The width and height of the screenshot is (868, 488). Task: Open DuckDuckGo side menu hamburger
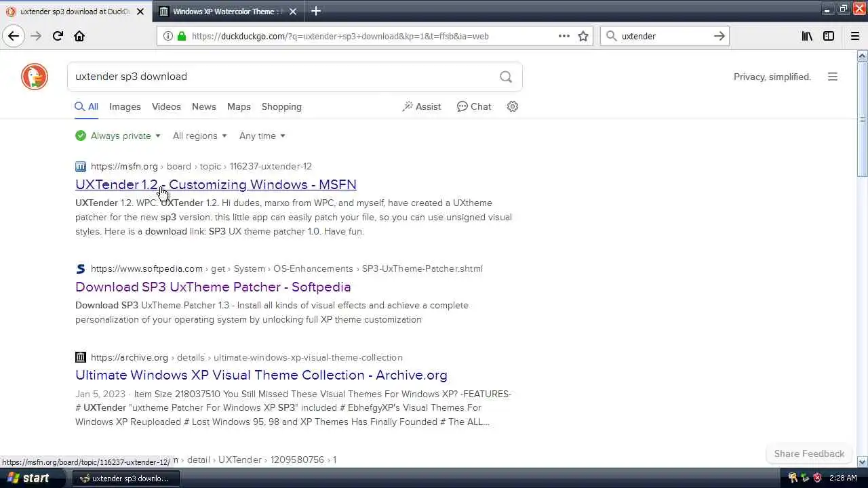click(x=833, y=77)
